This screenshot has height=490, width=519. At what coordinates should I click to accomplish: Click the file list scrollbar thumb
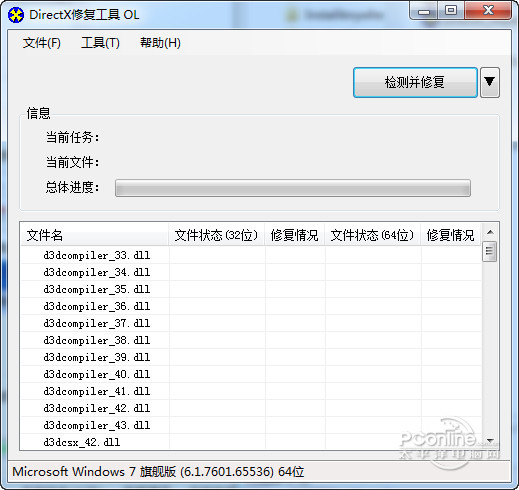490,251
